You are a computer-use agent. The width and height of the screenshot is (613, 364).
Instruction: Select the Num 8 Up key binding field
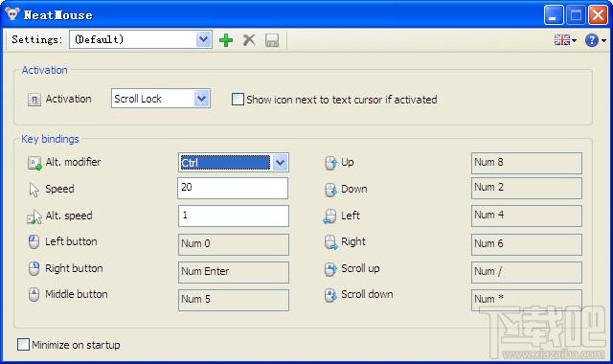[527, 163]
